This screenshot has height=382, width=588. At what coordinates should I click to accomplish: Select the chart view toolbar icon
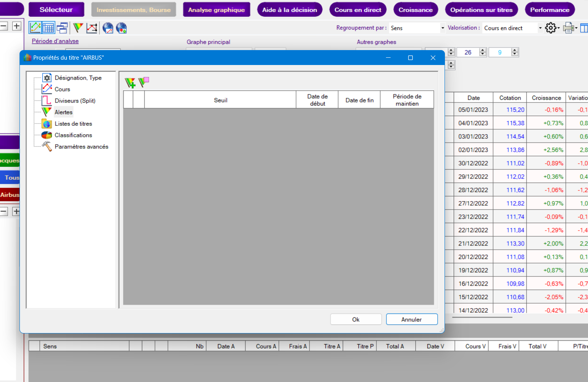[x=35, y=28]
